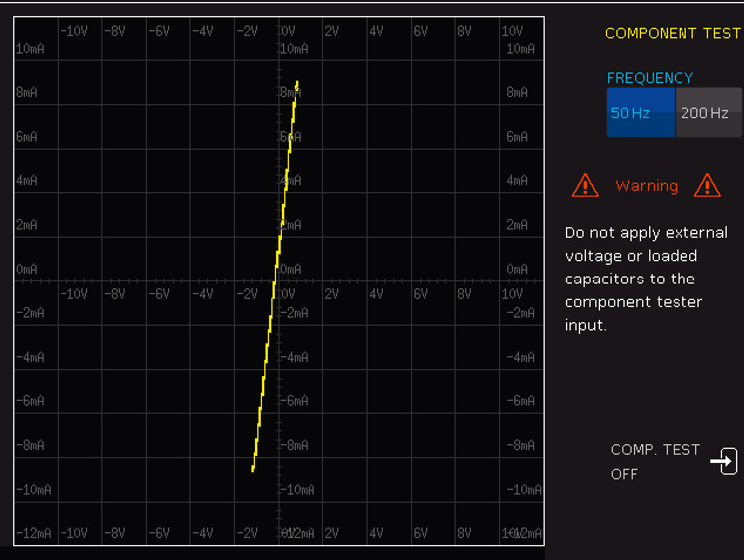The width and height of the screenshot is (744, 560).
Task: Click the left-edge 0mA axis label
Action: pos(26,269)
